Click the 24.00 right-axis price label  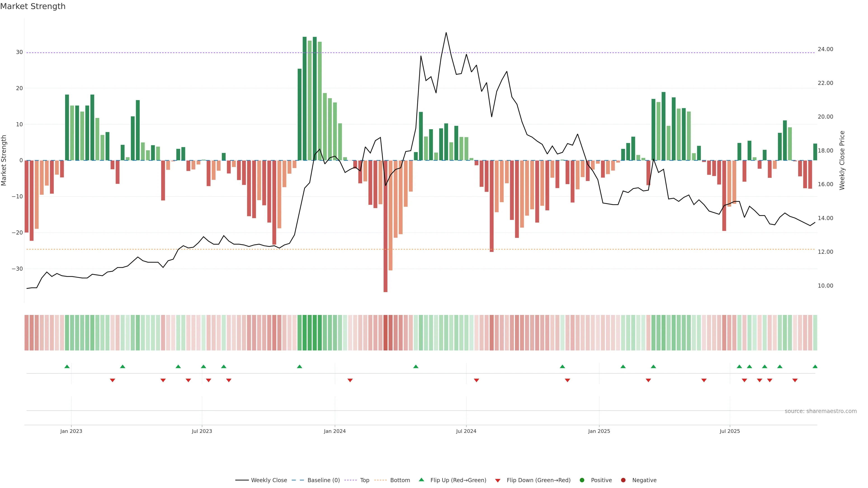click(825, 49)
